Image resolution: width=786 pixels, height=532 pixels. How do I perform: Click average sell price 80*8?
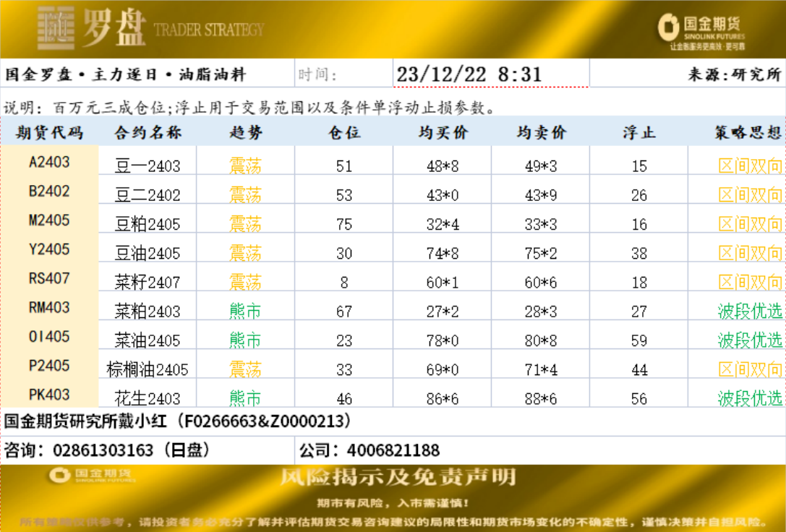[x=541, y=340]
